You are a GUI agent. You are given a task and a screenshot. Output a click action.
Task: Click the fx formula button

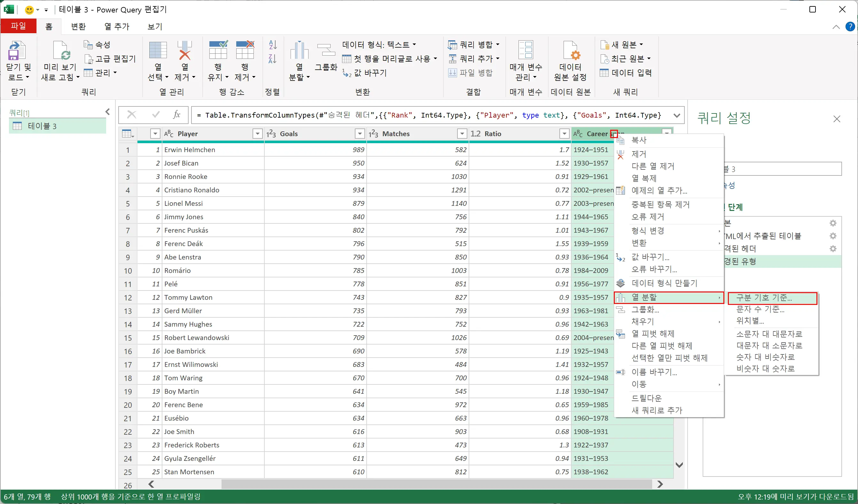pos(176,115)
